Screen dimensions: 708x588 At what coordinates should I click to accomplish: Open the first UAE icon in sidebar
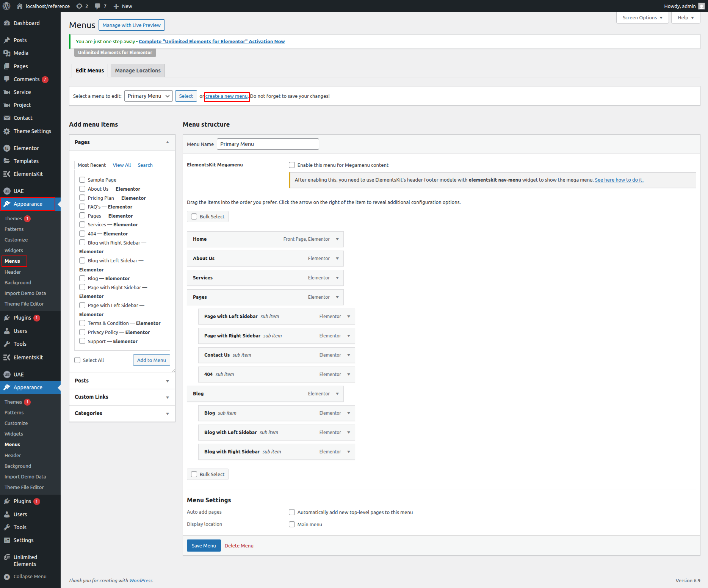[7, 191]
